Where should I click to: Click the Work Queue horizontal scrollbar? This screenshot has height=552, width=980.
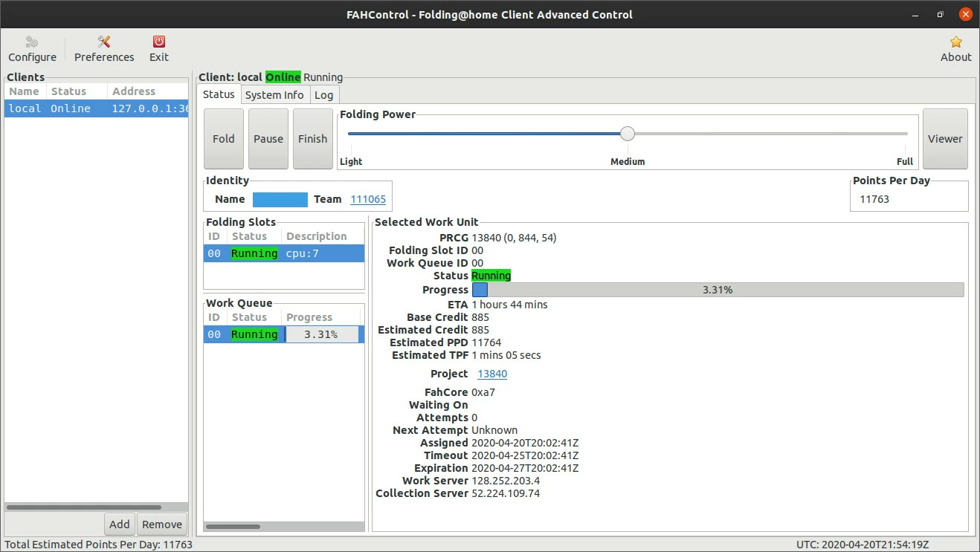(x=233, y=527)
